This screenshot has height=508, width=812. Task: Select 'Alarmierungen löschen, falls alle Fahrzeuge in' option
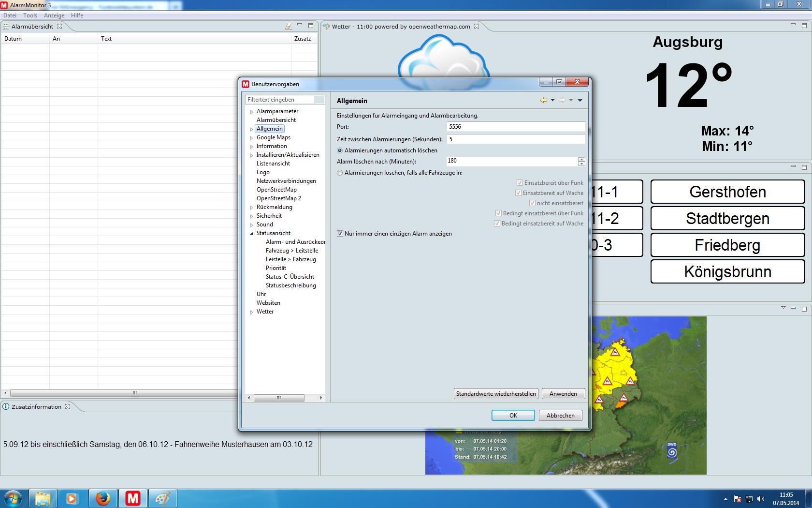[340, 173]
